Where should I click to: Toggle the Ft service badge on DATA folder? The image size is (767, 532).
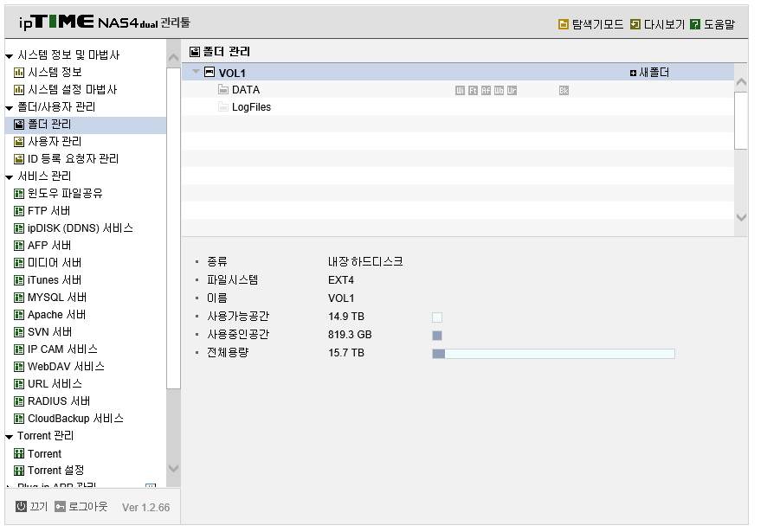click(x=473, y=91)
